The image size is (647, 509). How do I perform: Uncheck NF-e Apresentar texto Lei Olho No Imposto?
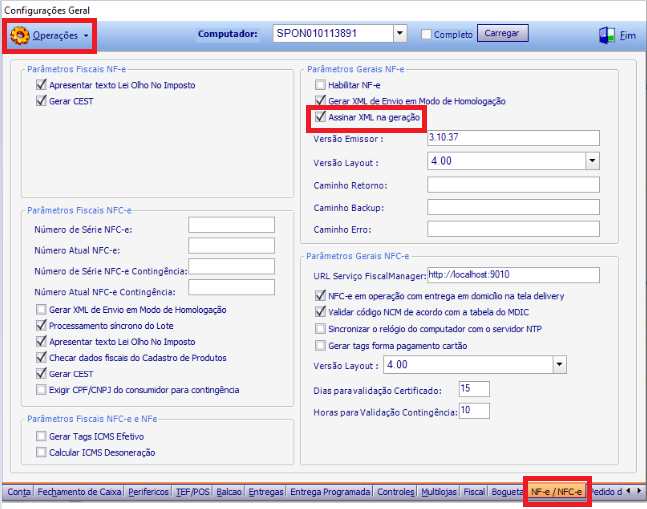[x=41, y=85]
